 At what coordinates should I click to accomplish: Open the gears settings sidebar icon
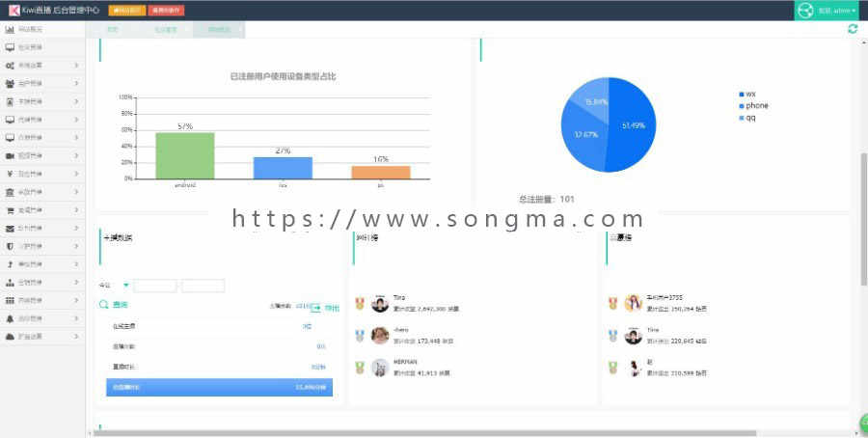point(10,66)
